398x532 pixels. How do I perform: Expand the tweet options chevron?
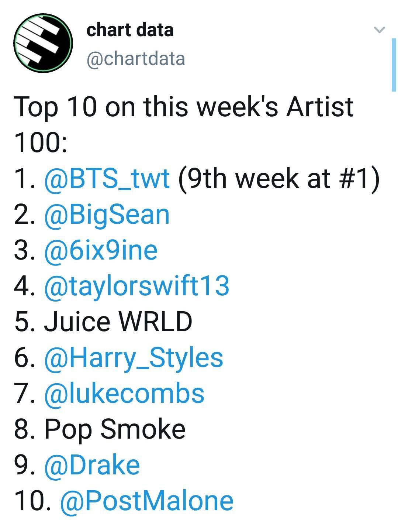pos(380,30)
